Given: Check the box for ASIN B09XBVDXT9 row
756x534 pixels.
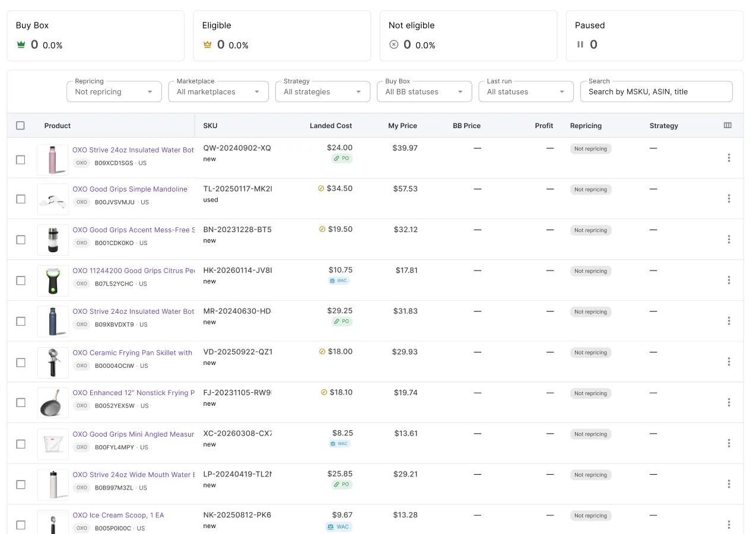Looking at the screenshot, I should pos(20,321).
